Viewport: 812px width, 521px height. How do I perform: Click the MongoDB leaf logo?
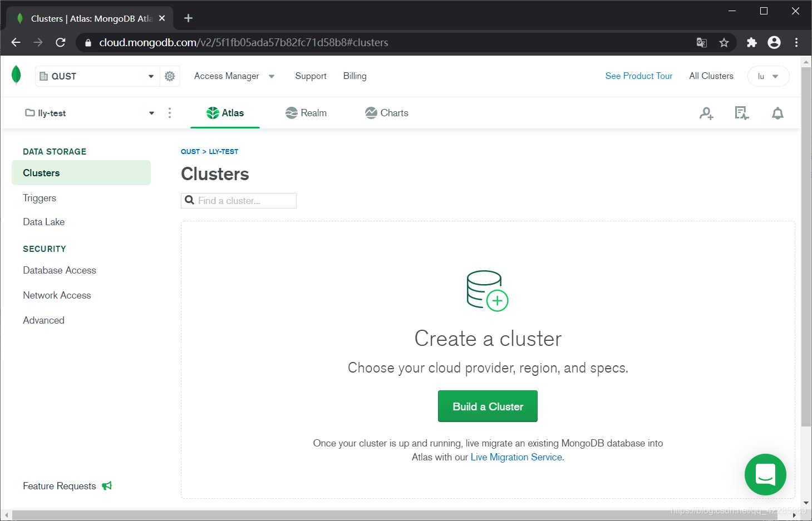pos(17,75)
